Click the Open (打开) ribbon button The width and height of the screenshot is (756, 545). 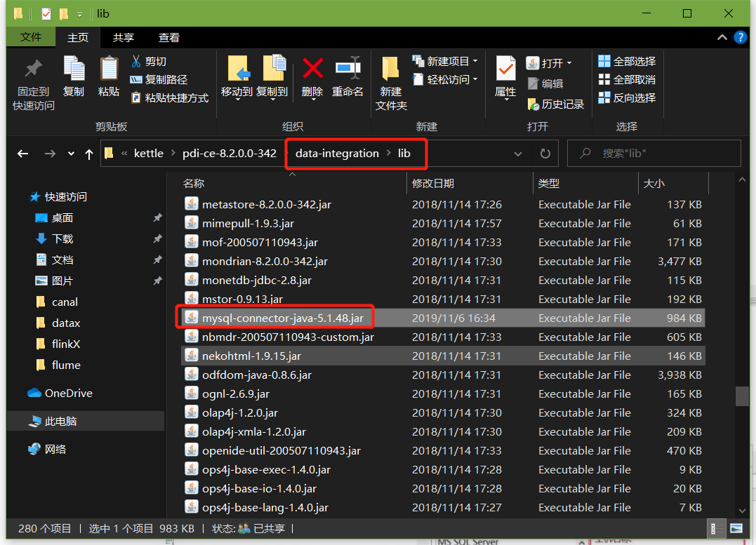coord(544,62)
